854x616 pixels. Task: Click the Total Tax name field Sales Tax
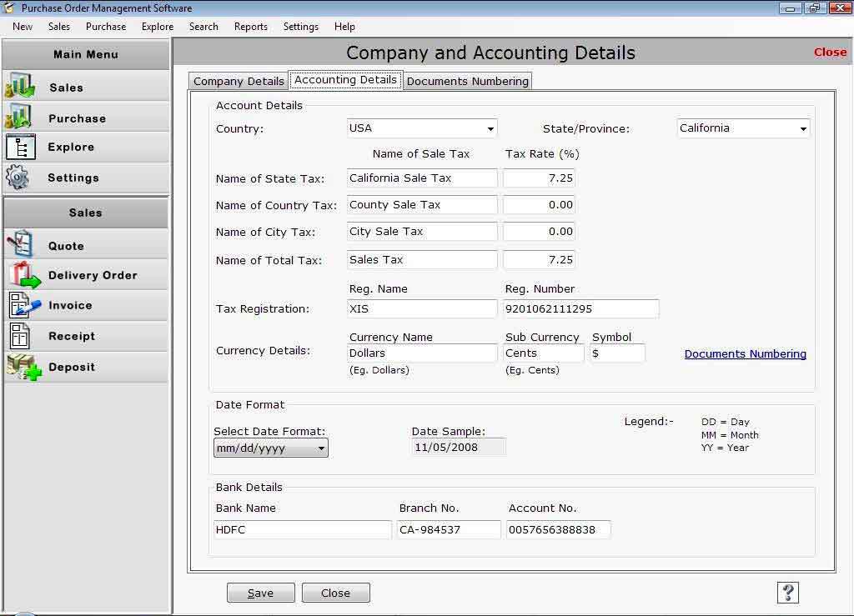421,259
